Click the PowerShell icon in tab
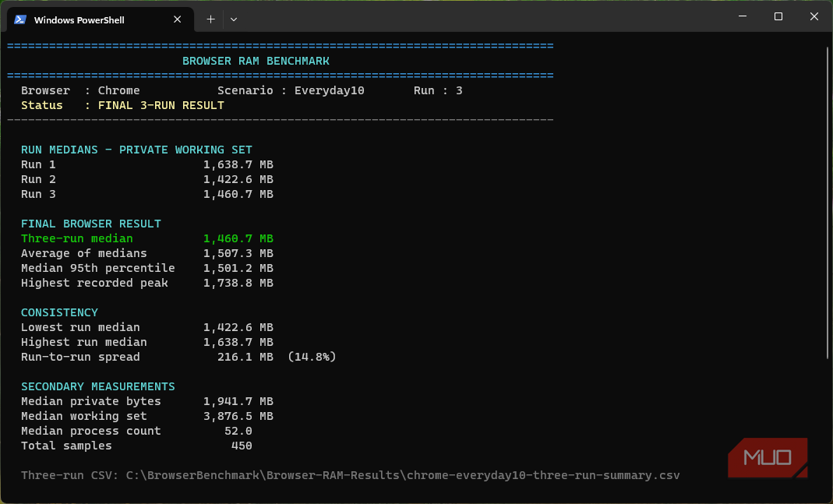The image size is (833, 504). coord(21,19)
